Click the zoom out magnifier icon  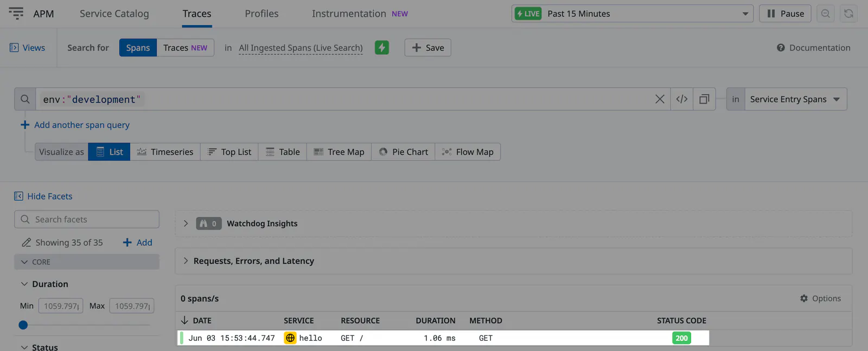826,14
